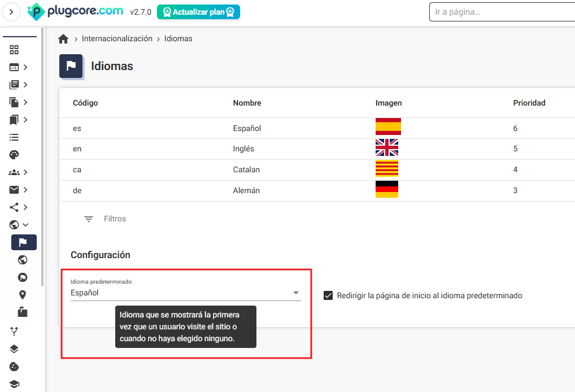The image size is (575, 392).
Task: Click the graduation cap icon in sidebar
Action: pyautogui.click(x=14, y=384)
